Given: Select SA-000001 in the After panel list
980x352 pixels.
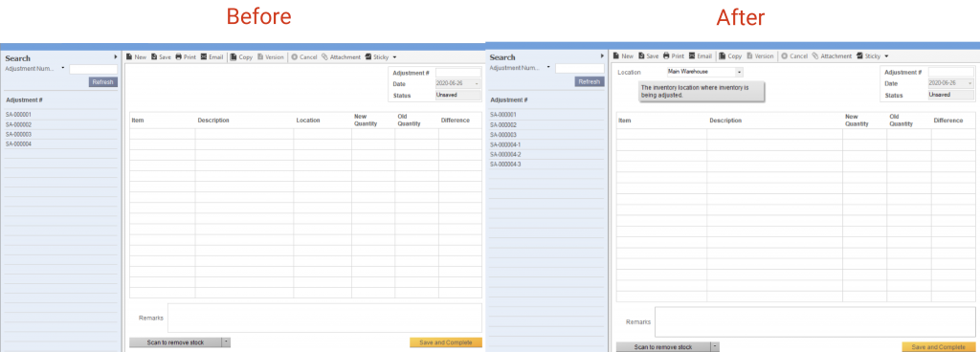Looking at the screenshot, I should [546, 115].
